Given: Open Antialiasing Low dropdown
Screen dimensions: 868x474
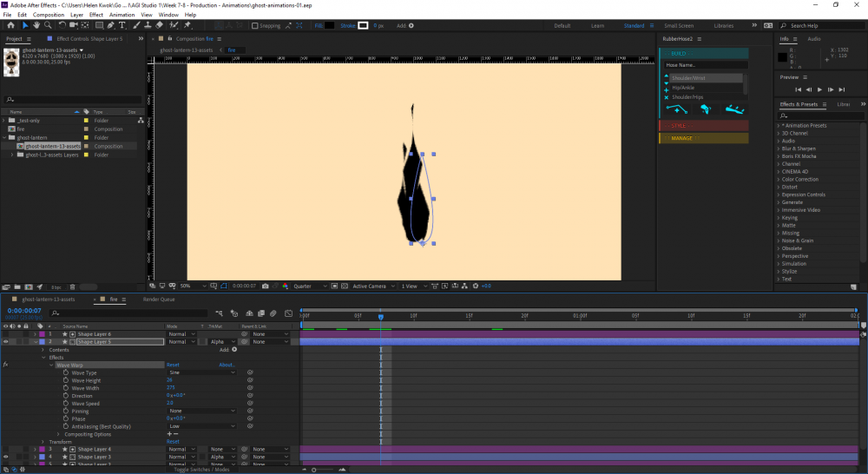Looking at the screenshot, I should pos(201,426).
